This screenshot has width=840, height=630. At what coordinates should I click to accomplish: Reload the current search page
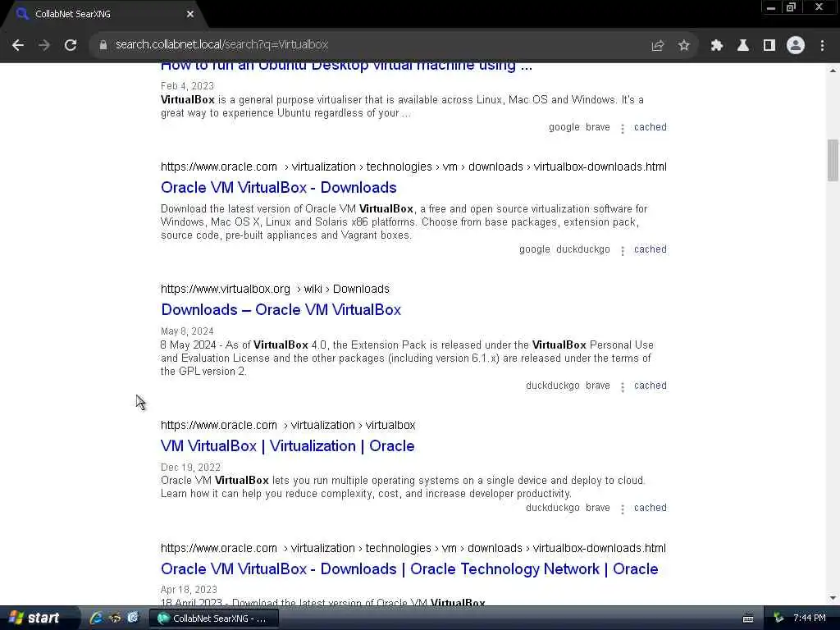[71, 45]
